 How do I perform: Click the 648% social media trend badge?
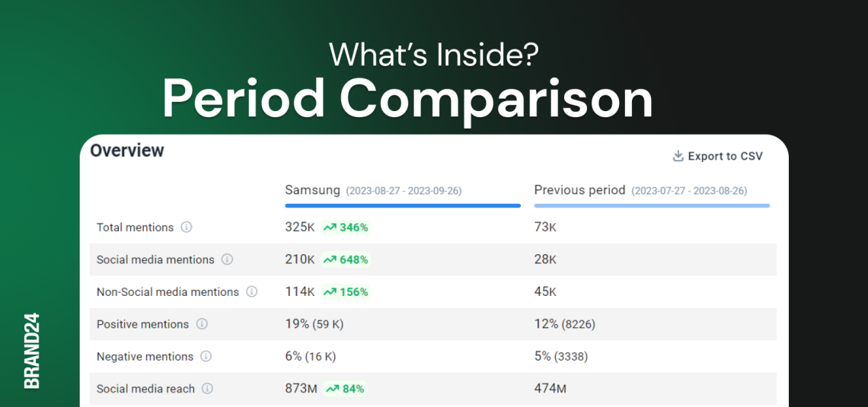point(346,259)
